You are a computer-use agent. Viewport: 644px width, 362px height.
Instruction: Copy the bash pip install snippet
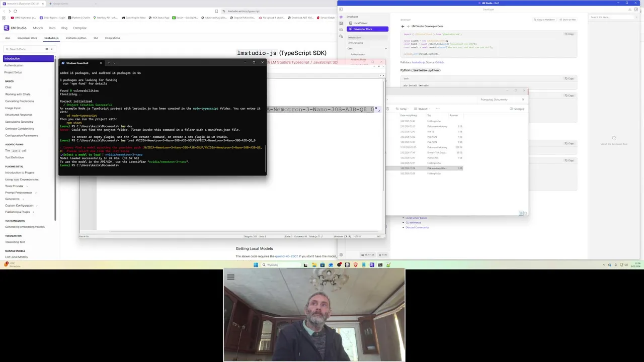569,78
